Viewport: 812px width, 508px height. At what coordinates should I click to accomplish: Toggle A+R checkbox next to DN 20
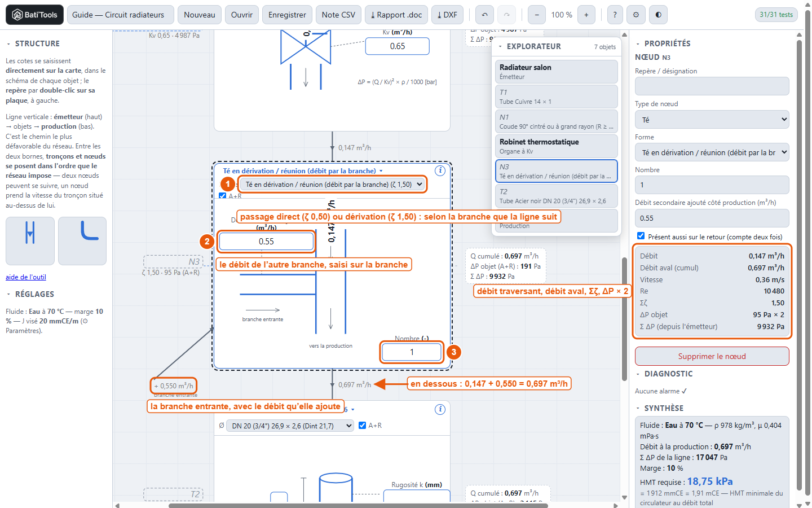pos(363,426)
